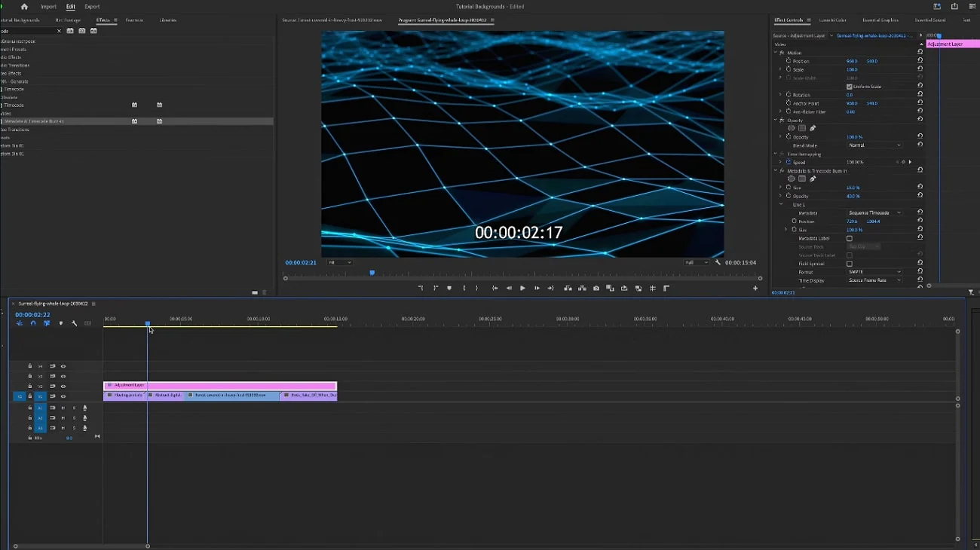Solo audio track A2

click(x=74, y=417)
